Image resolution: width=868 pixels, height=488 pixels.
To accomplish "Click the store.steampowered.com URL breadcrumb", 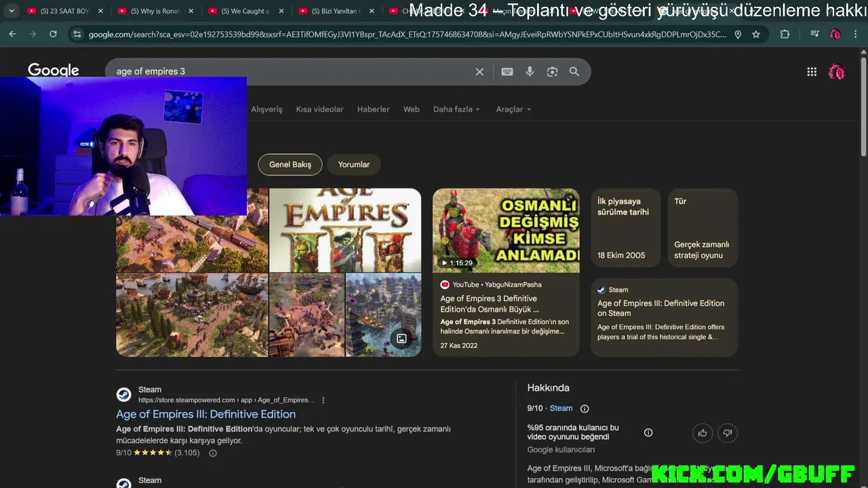I will click(x=226, y=400).
